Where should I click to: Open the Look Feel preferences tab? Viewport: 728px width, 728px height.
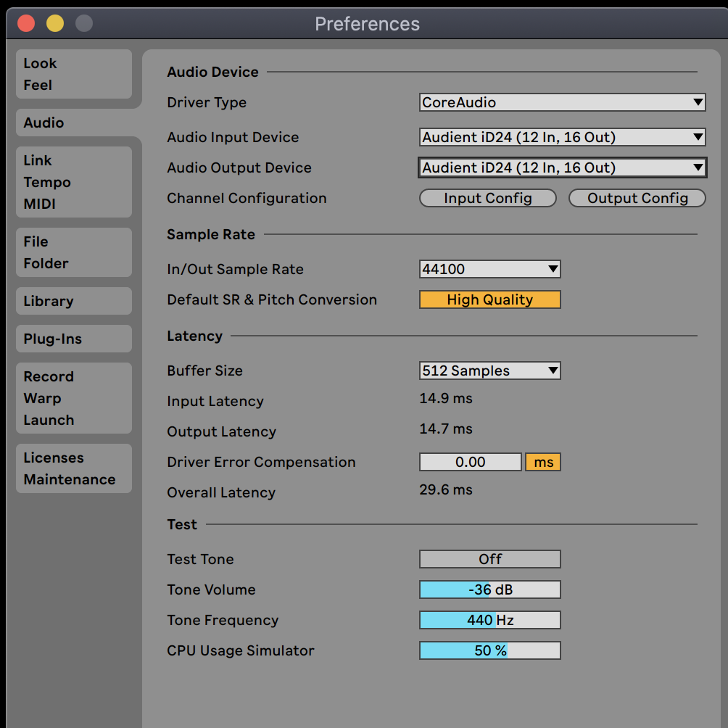pyautogui.click(x=74, y=74)
